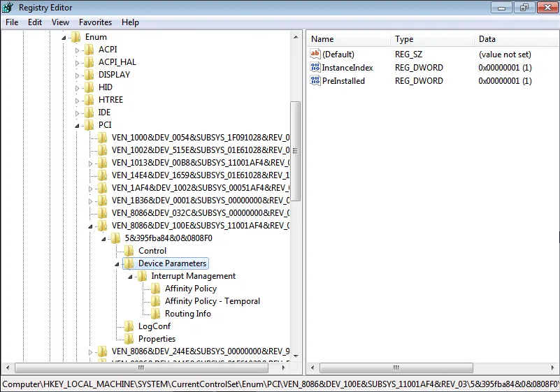Click the values pane horizontal scrollbar thumb
The height and width of the screenshot is (392, 560).
pyautogui.click(x=396, y=368)
